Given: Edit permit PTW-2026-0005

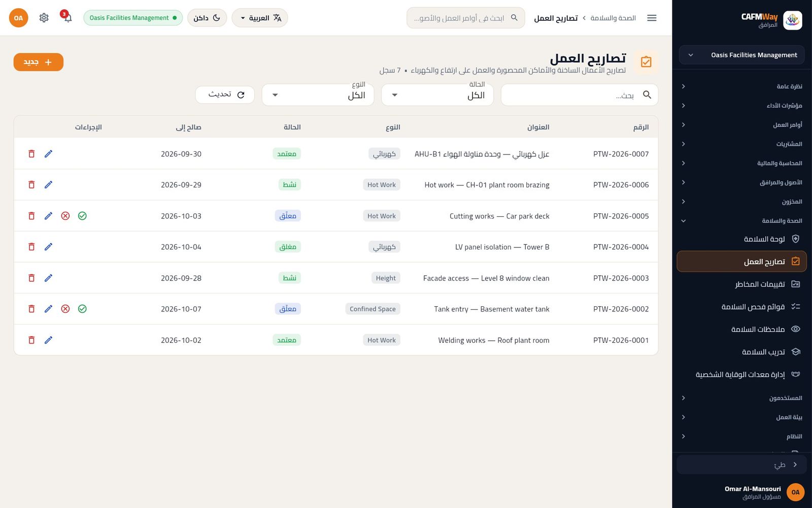Looking at the screenshot, I should (48, 216).
